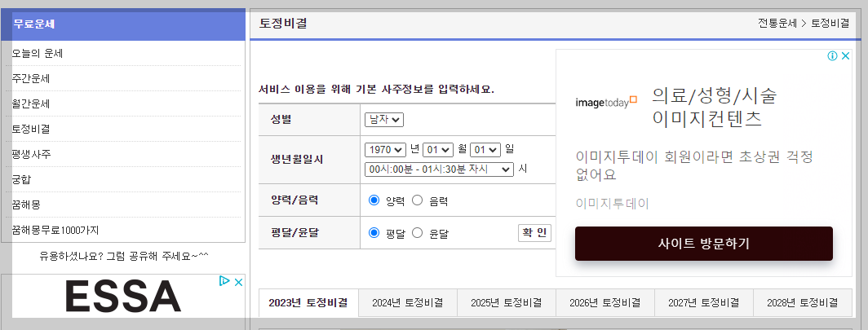Click ad description 이미지투데이 회원이라면 초상권 걱정 없어요
868x330 pixels.
tap(695, 166)
